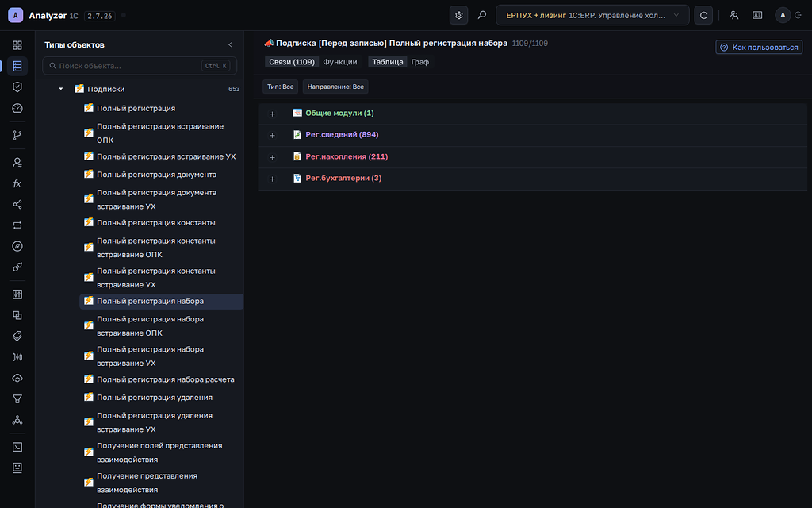
Task: Open the dashboard grid icon in sidebar
Action: [17, 45]
